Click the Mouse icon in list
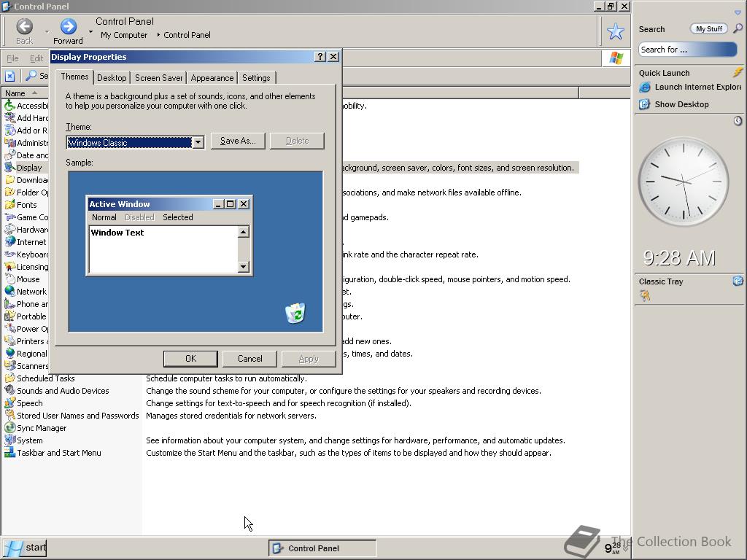Image resolution: width=747 pixels, height=560 pixels. click(x=9, y=279)
